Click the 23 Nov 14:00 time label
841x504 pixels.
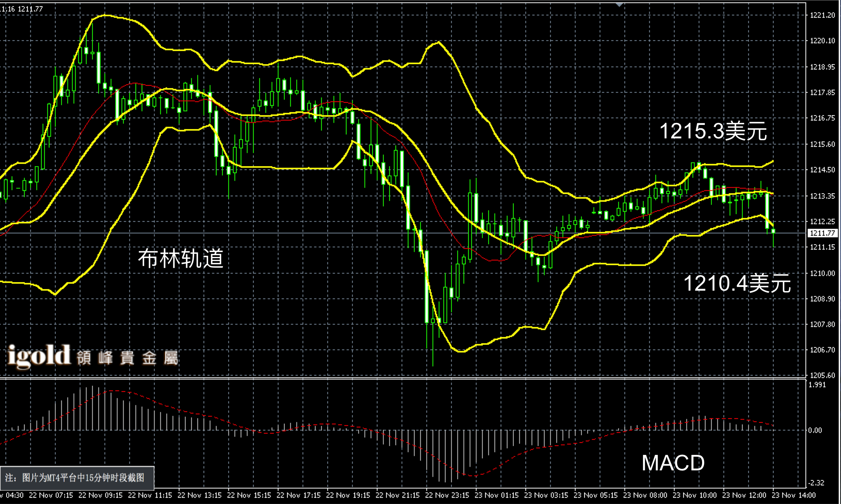tap(793, 495)
